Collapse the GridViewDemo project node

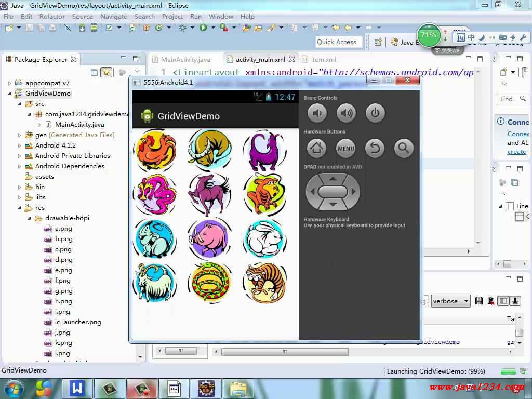tap(9, 94)
